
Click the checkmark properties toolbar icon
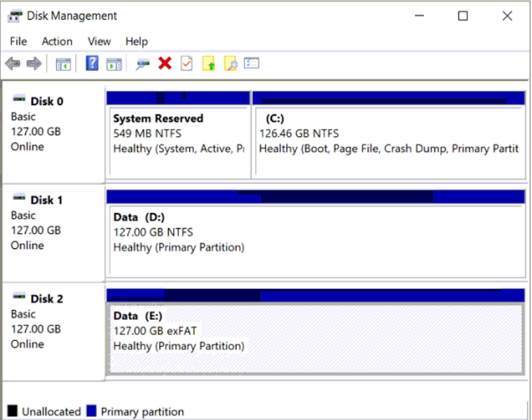coord(186,64)
